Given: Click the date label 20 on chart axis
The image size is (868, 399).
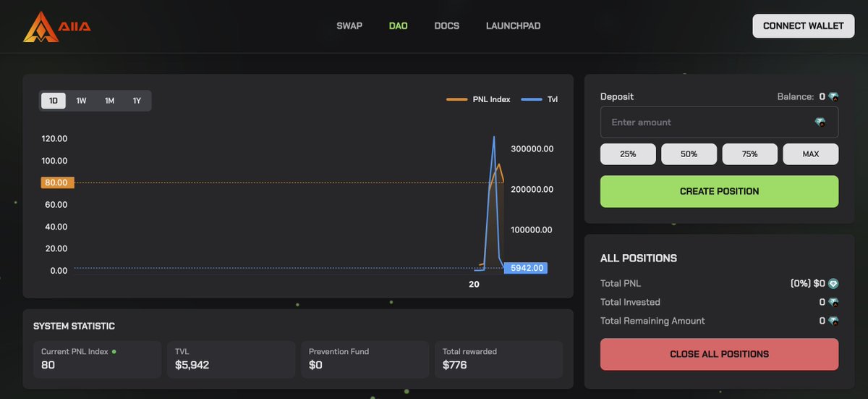Looking at the screenshot, I should (x=474, y=285).
